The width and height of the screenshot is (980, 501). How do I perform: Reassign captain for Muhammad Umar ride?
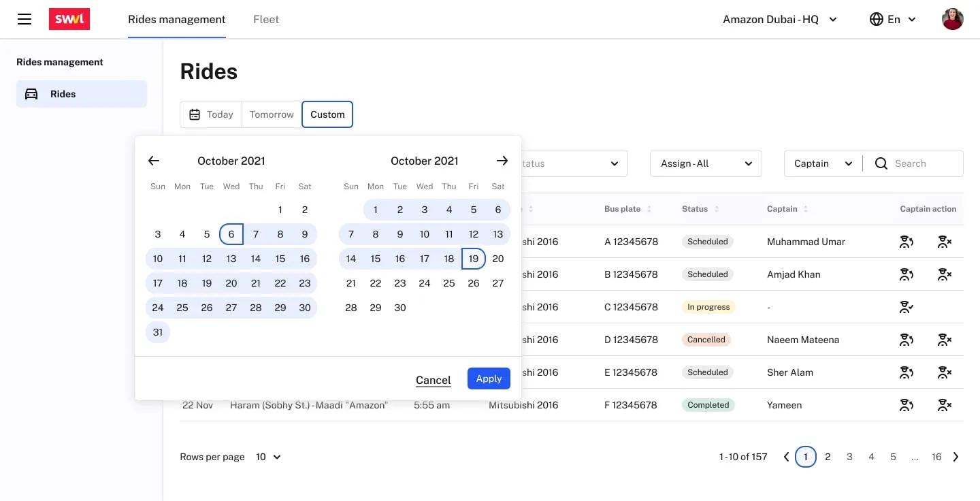(906, 242)
